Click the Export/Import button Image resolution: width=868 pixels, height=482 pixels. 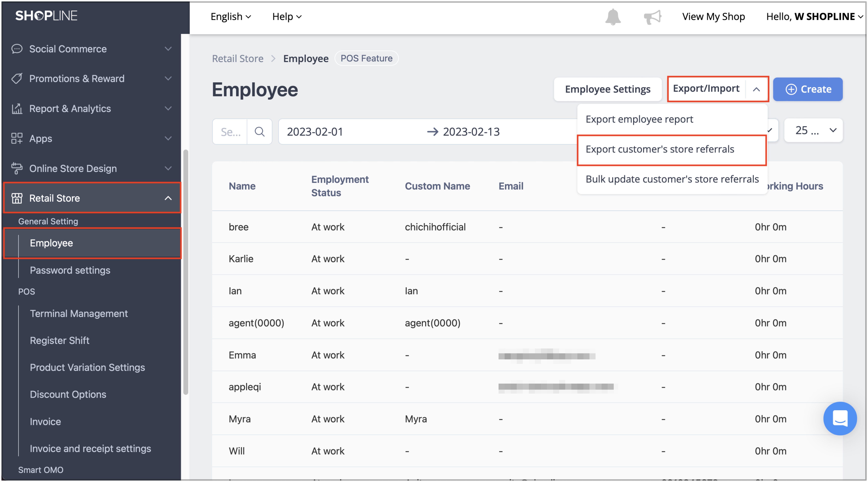pyautogui.click(x=706, y=89)
